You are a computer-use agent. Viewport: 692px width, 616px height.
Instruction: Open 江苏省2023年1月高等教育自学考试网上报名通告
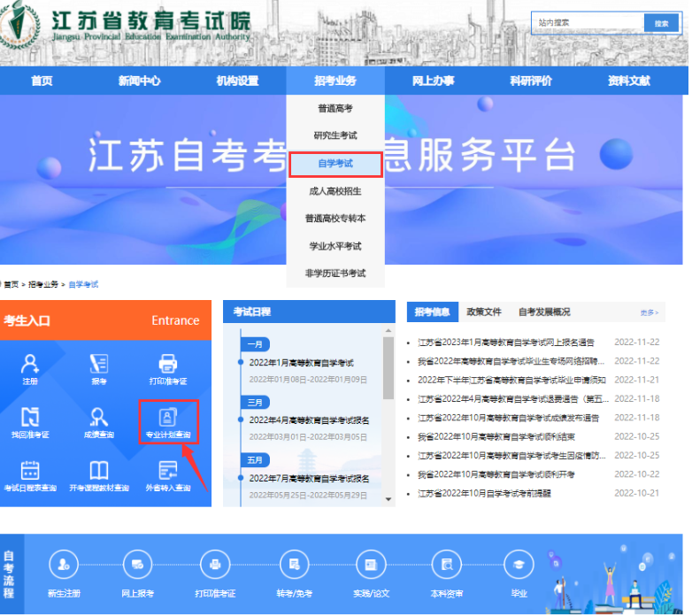point(506,343)
